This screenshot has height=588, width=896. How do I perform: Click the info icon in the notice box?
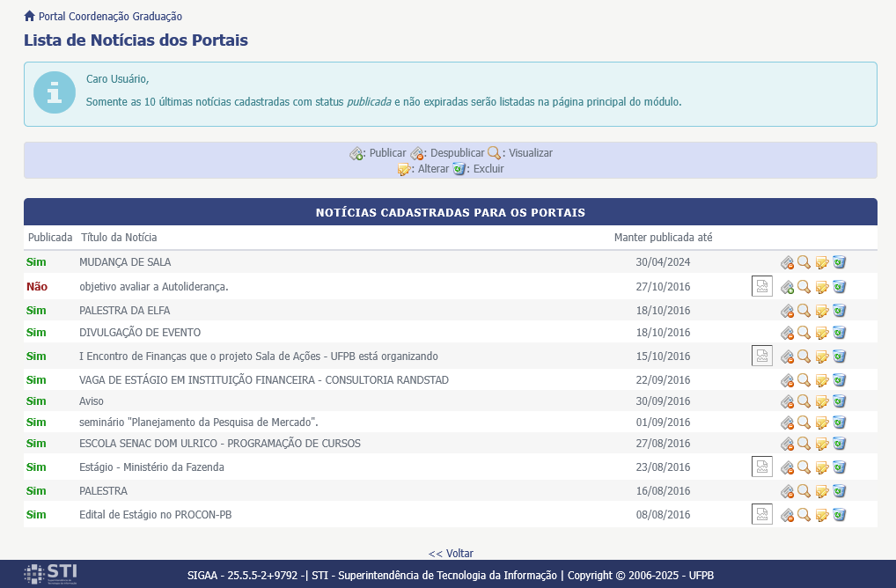tap(55, 92)
